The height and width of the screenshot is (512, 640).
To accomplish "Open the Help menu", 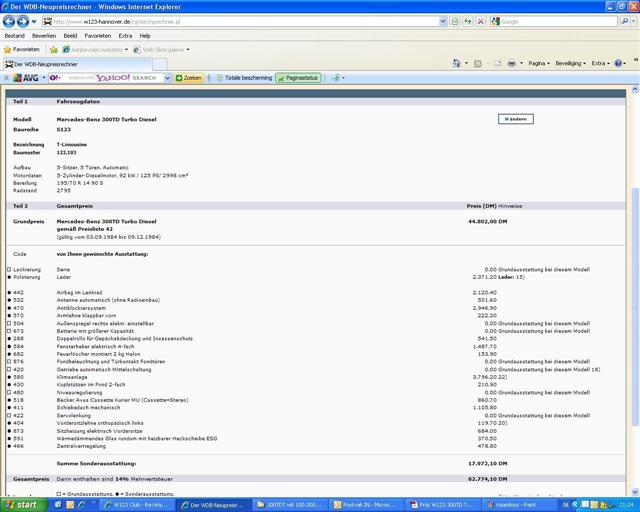I will 145,36.
